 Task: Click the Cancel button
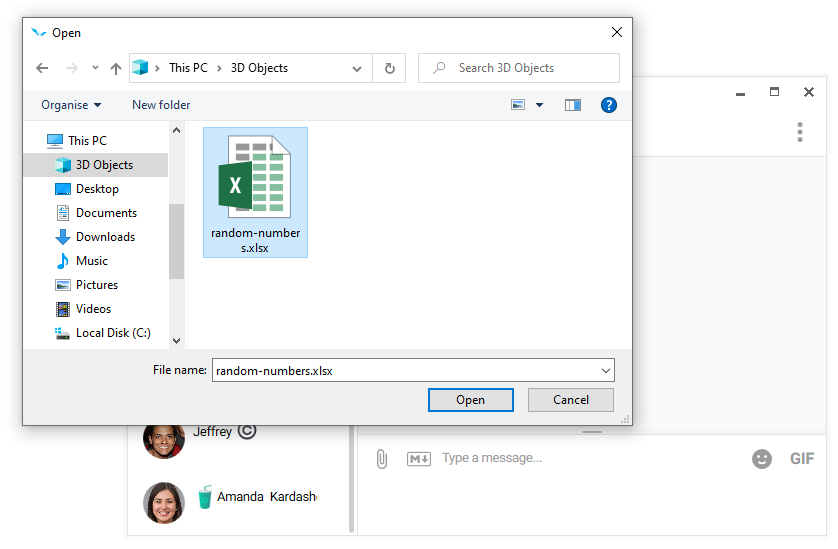click(x=571, y=400)
